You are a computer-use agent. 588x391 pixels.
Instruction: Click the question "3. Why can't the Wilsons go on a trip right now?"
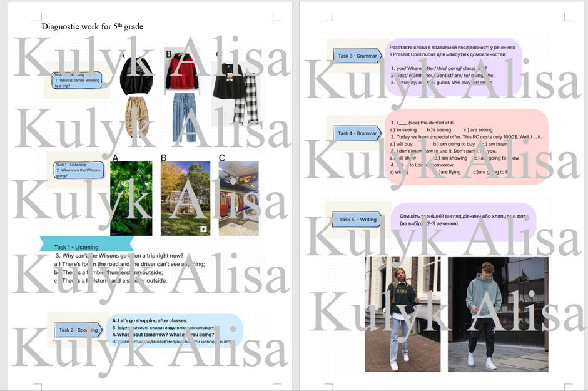point(119,256)
